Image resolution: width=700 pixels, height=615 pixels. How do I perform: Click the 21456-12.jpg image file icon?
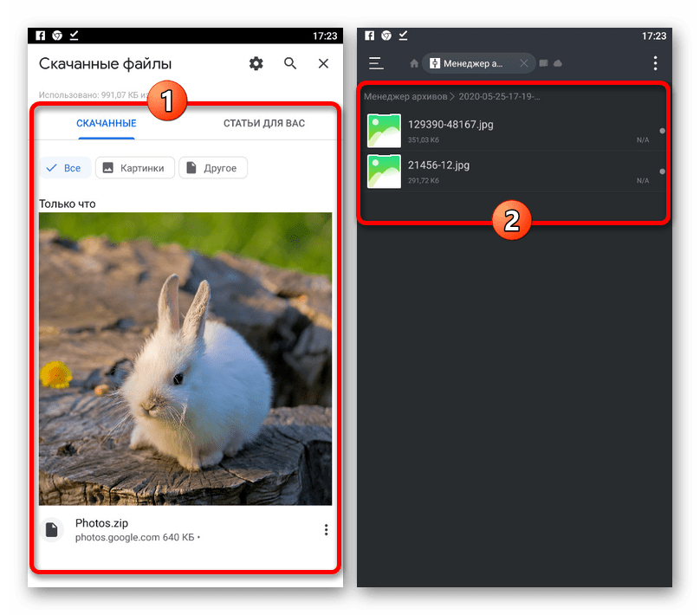[x=384, y=171]
